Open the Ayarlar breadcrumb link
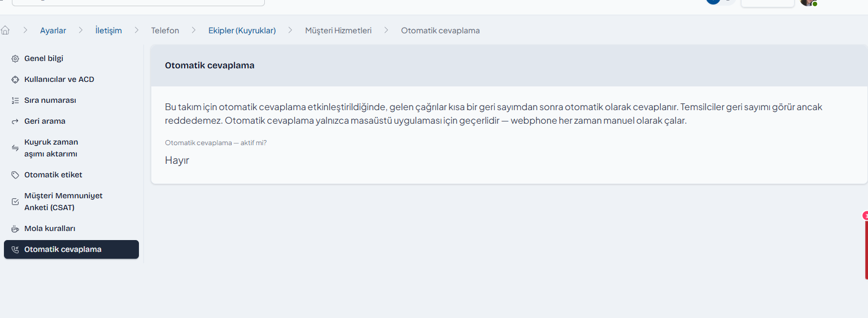The height and width of the screenshot is (318, 868). (53, 31)
